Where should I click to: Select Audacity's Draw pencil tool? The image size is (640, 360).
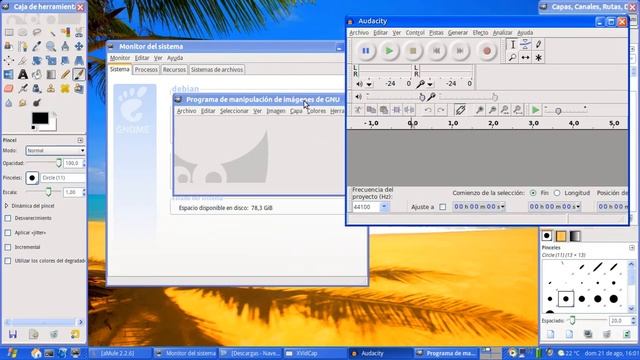(x=538, y=44)
